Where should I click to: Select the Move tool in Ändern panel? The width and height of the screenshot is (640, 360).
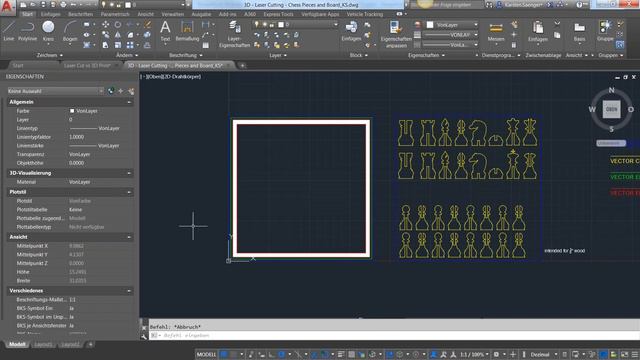tap(105, 24)
